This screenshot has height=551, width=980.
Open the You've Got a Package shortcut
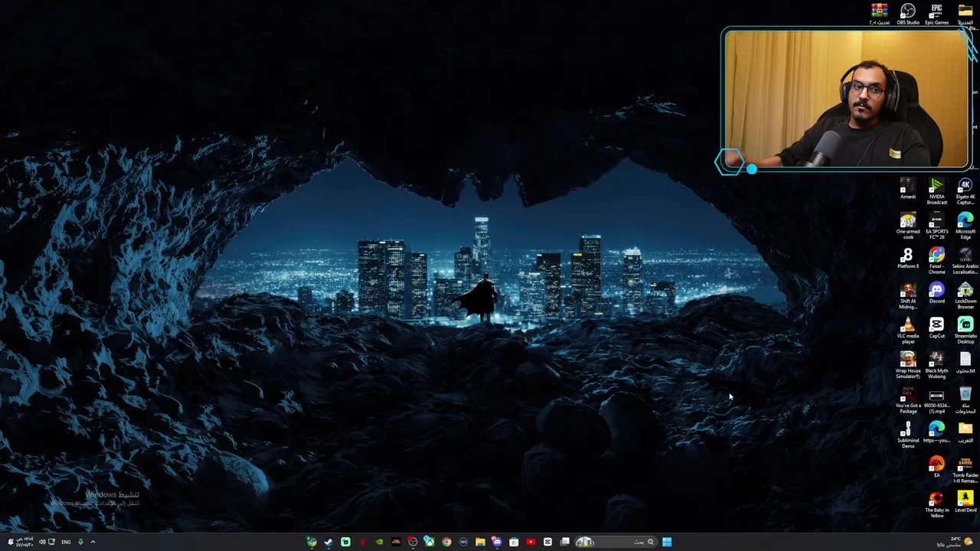[908, 401]
